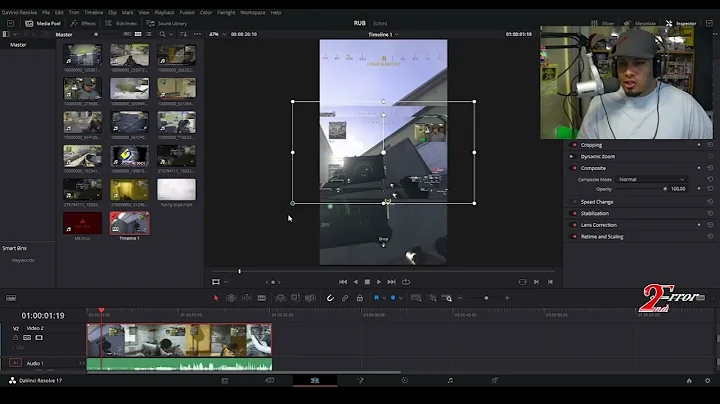Open the Fusion menu

coord(187,12)
